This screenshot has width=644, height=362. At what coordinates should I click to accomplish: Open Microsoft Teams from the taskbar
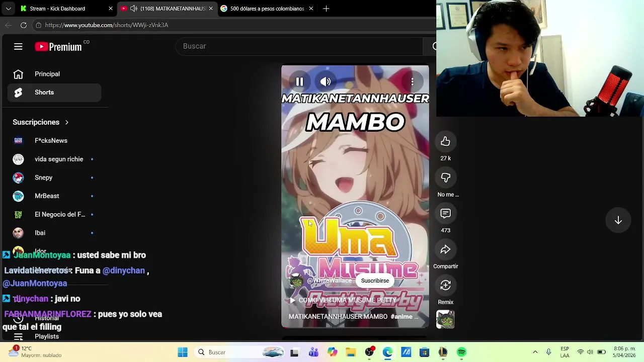[x=313, y=352]
